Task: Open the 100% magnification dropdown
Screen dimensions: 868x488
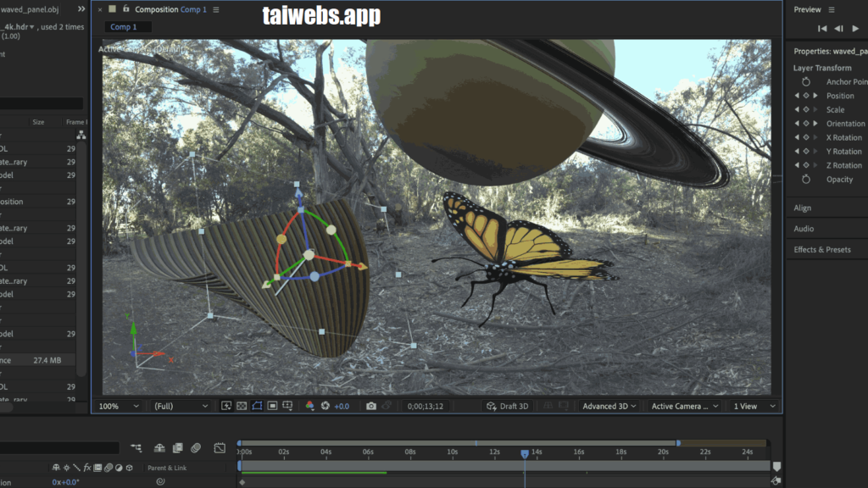Action: coord(119,406)
